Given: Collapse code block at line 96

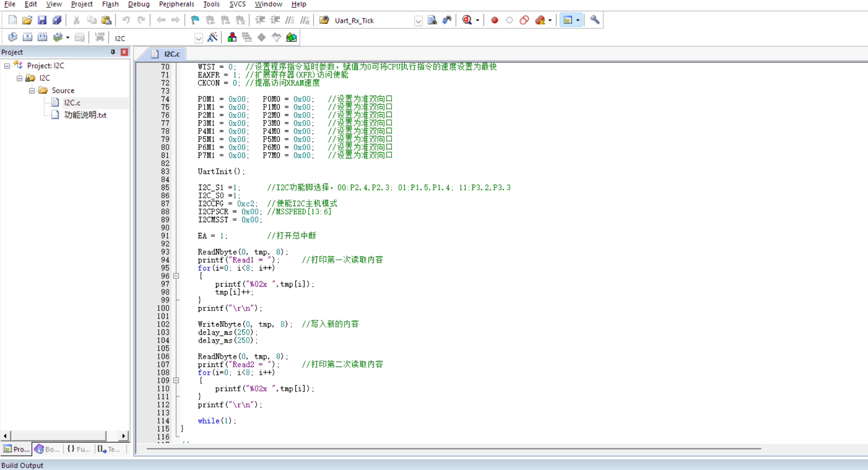Looking at the screenshot, I should tap(176, 276).
